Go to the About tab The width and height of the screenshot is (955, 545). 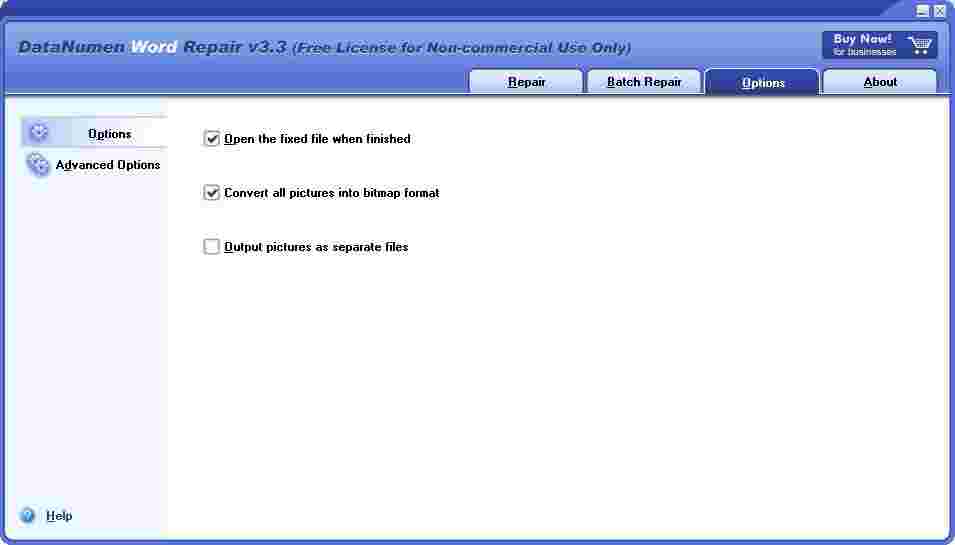pyautogui.click(x=880, y=82)
